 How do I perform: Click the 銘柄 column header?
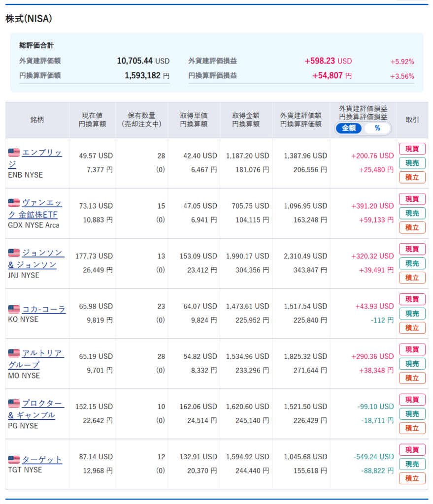pyautogui.click(x=37, y=120)
